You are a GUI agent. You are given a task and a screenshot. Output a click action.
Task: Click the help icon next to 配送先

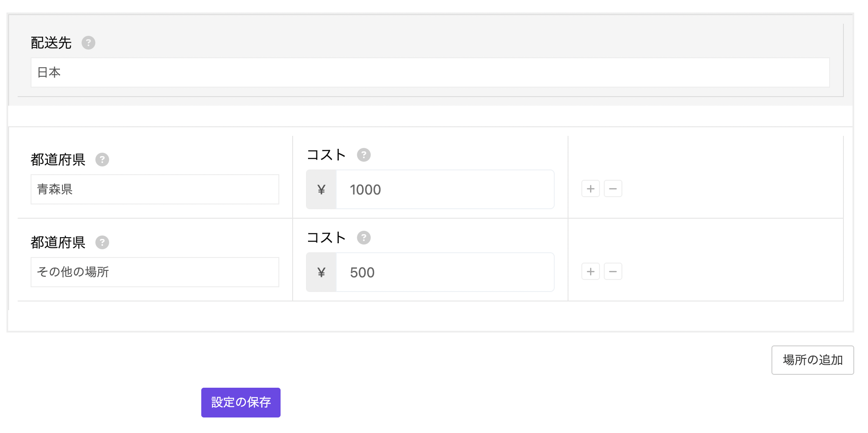(x=88, y=43)
